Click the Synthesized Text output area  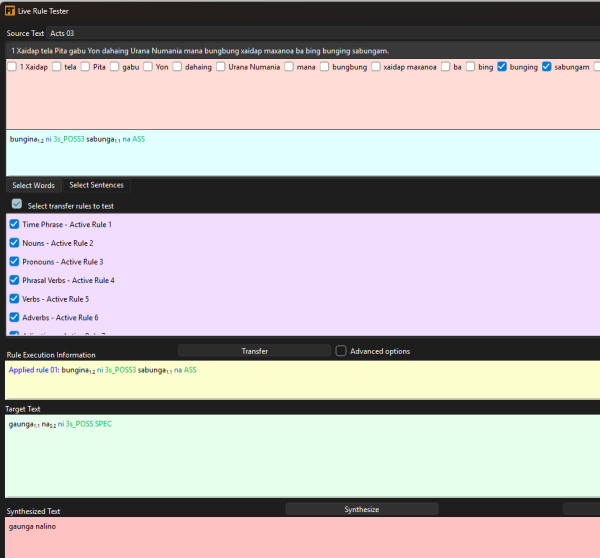pyautogui.click(x=302, y=537)
